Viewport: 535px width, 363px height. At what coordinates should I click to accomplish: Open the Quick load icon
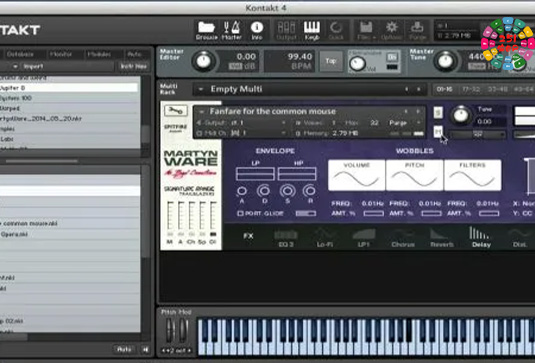336,30
